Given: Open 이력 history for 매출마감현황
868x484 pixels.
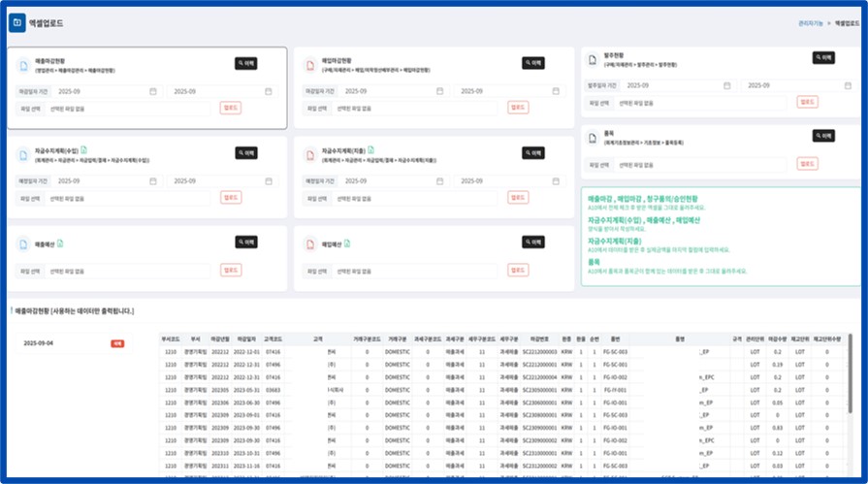Looking at the screenshot, I should pyautogui.click(x=245, y=63).
